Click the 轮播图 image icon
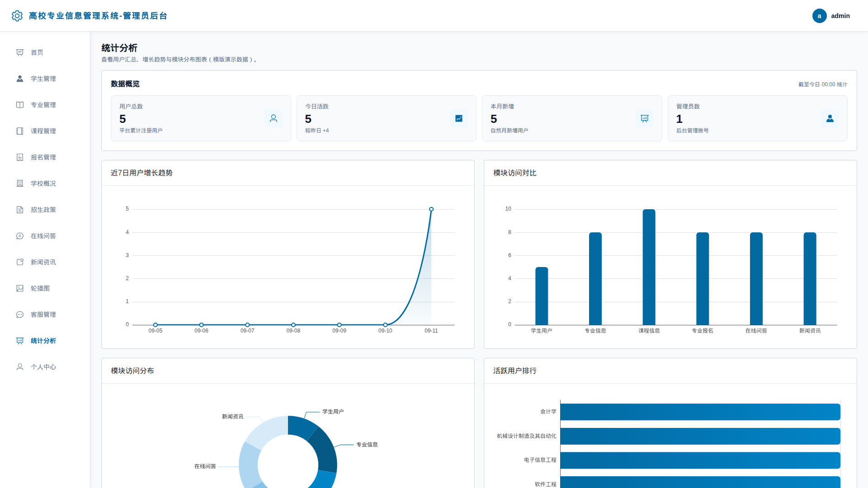Screen dimensions: 868x488 pyautogui.click(x=20, y=288)
